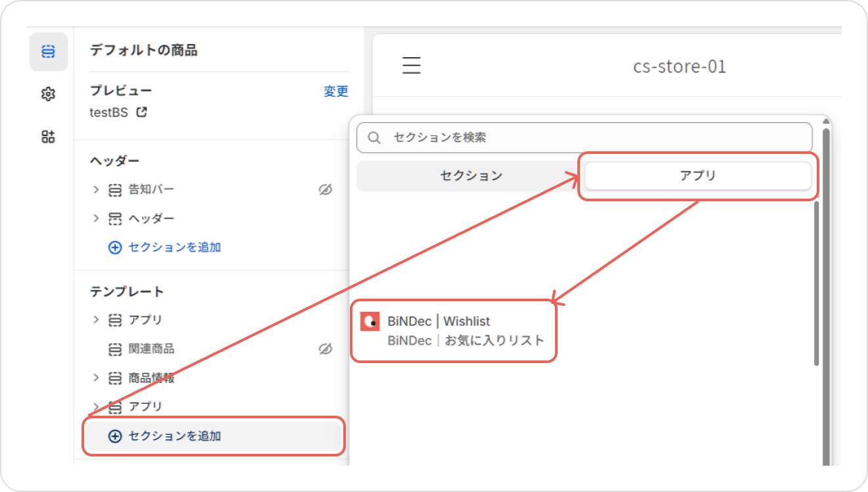868x492 pixels.
Task: Click testBS preview name
Action: (x=108, y=112)
